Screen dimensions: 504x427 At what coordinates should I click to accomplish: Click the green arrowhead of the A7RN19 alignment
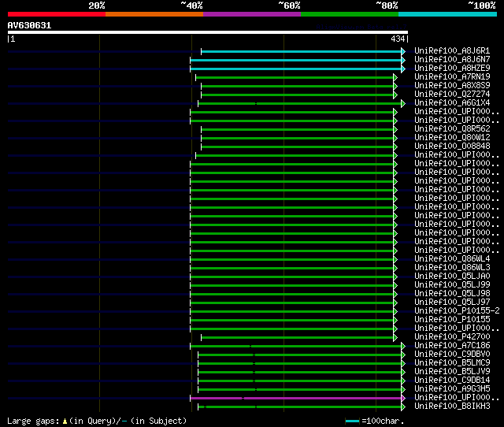point(395,77)
